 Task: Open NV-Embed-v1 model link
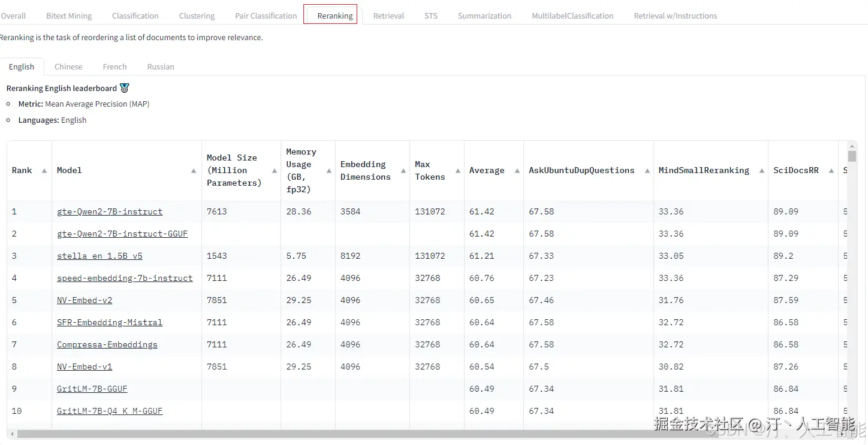(85, 367)
